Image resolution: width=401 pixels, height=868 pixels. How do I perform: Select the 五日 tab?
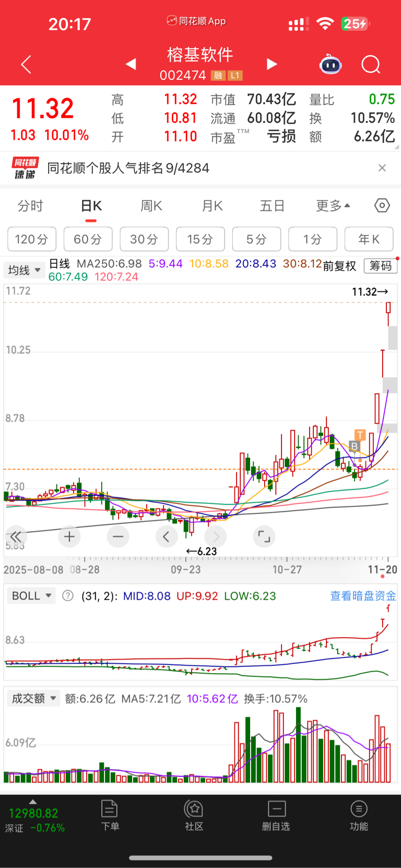tap(273, 206)
